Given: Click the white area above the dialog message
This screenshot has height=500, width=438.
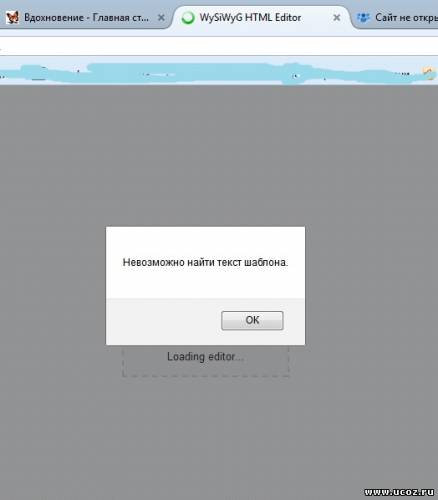Looking at the screenshot, I should click(205, 241).
